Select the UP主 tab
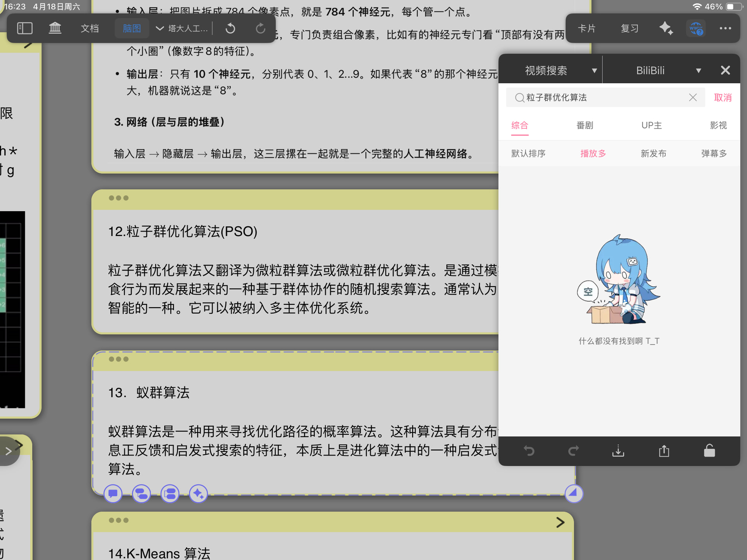 [x=651, y=125]
